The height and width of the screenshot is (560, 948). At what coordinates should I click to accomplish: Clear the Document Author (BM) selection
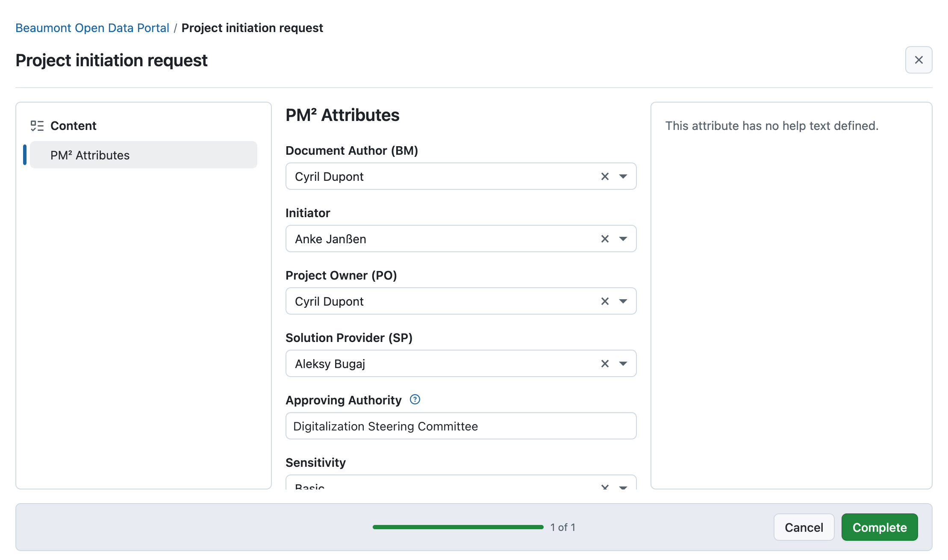(x=605, y=177)
